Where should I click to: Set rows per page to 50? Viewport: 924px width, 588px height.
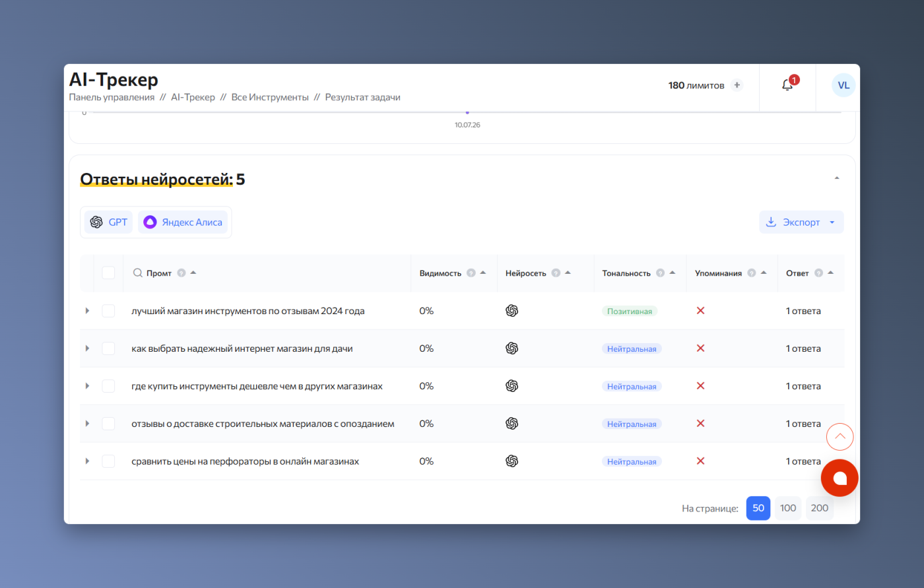(758, 508)
